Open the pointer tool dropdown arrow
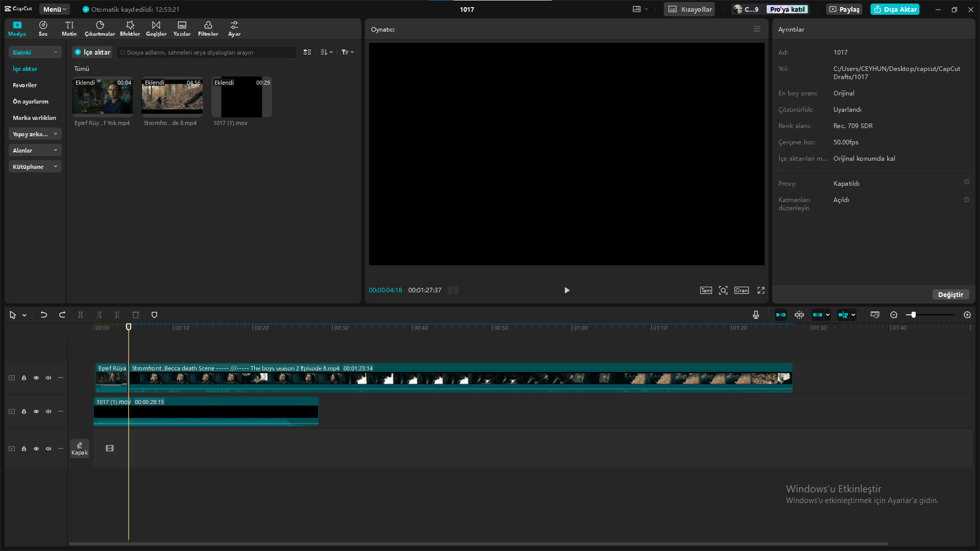This screenshot has height=551, width=980. (x=24, y=315)
